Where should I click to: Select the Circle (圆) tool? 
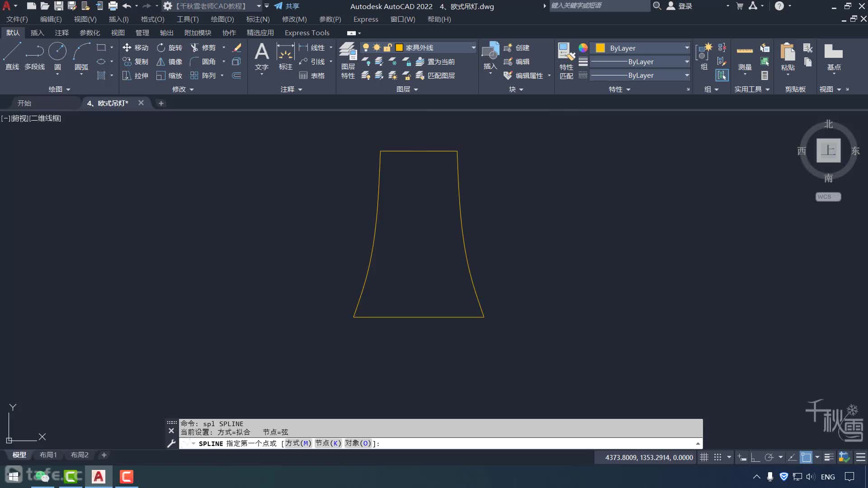tap(57, 56)
